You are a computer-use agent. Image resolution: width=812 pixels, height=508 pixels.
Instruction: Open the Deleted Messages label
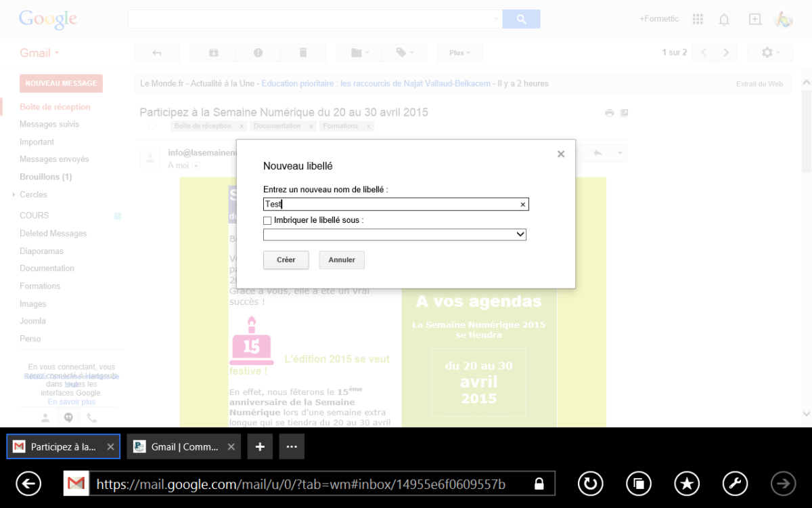53,234
